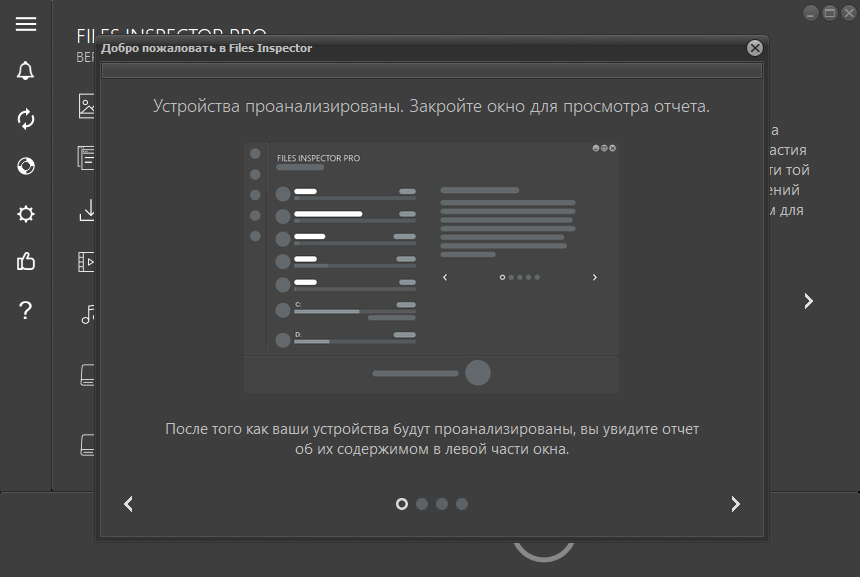860x577 pixels.
Task: Open help with the question mark icon
Action: 26,310
